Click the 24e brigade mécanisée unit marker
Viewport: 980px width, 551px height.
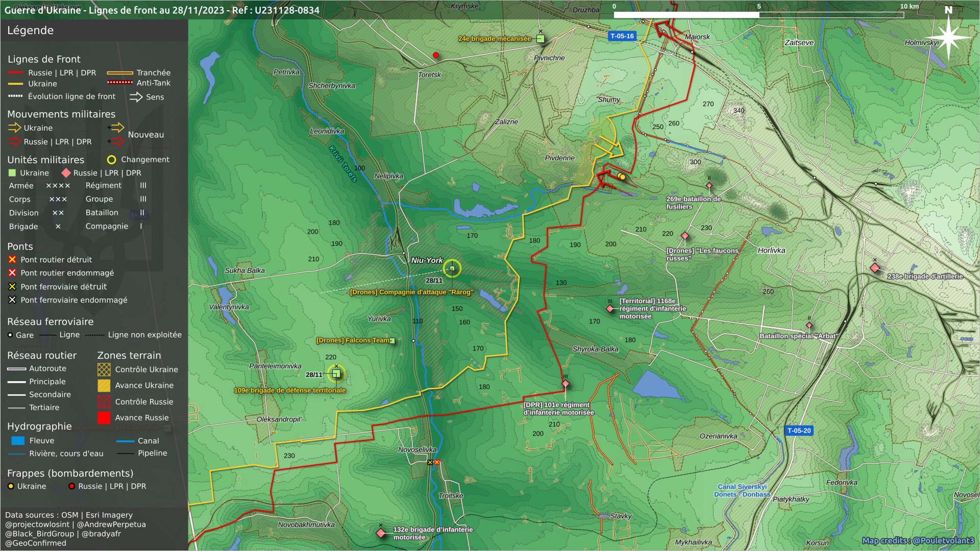(x=541, y=39)
